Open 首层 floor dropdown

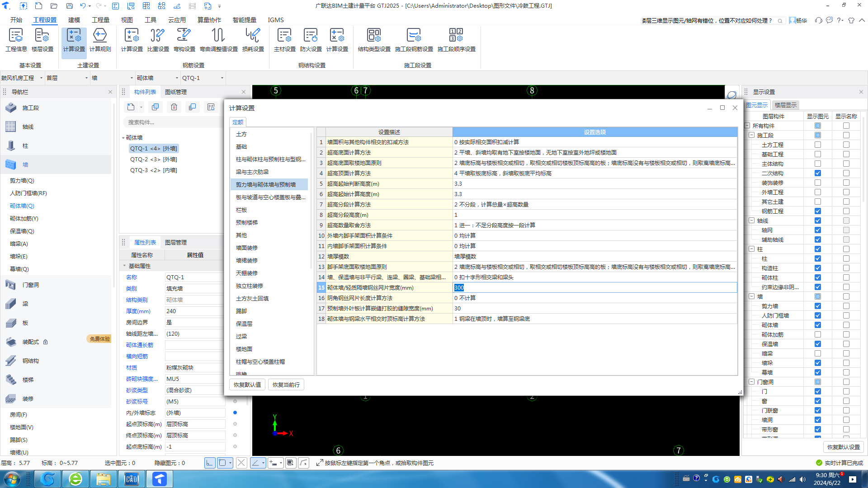[67, 78]
